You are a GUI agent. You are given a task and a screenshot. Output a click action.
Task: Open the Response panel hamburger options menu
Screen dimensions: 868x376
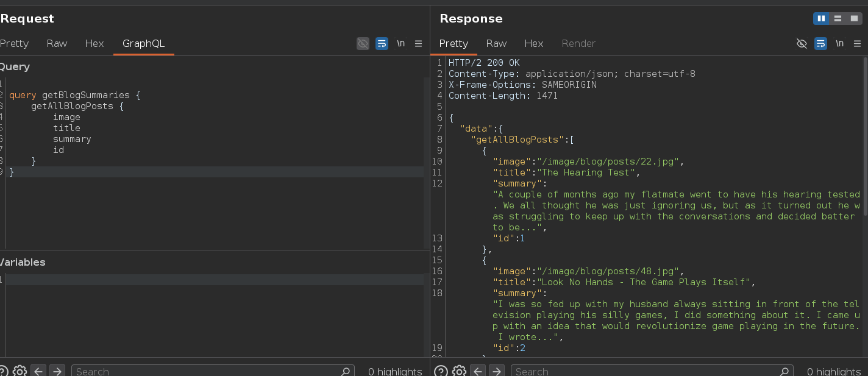(858, 43)
